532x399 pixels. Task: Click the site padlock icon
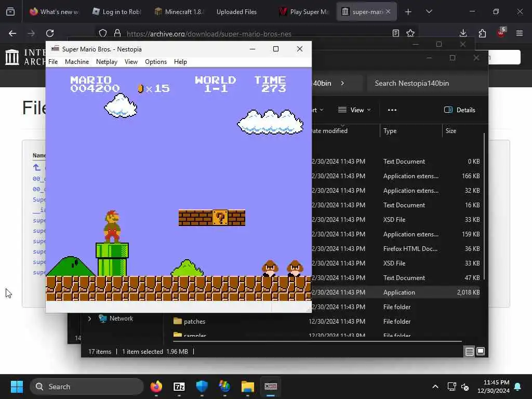coord(117,33)
